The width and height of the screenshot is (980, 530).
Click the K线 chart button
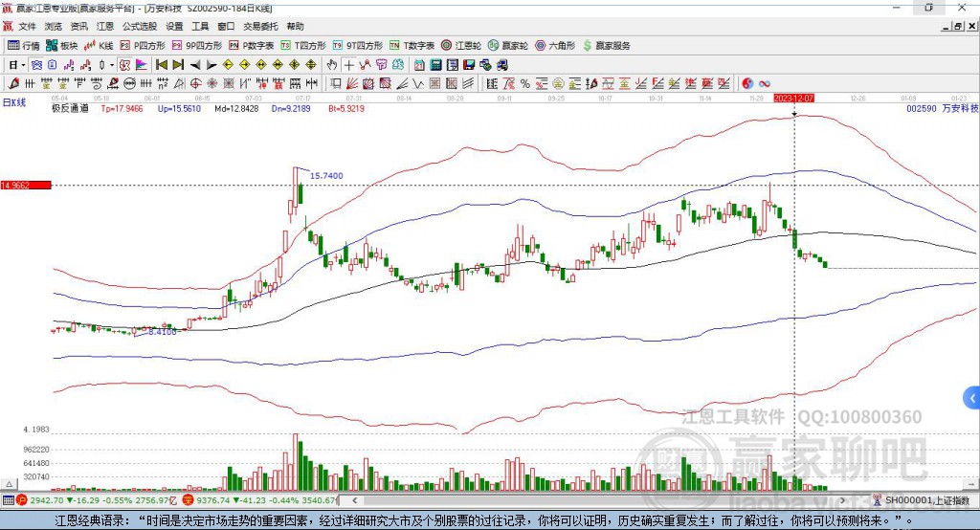tap(99, 46)
